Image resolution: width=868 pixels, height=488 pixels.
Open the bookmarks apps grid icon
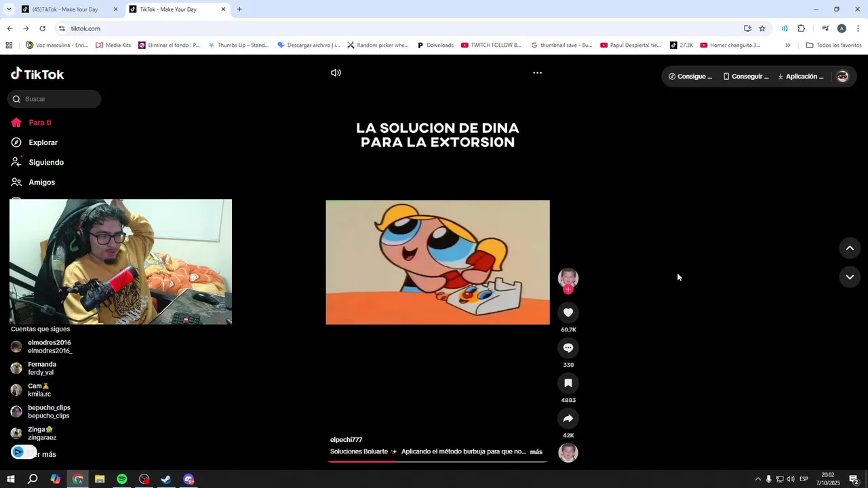(x=9, y=45)
